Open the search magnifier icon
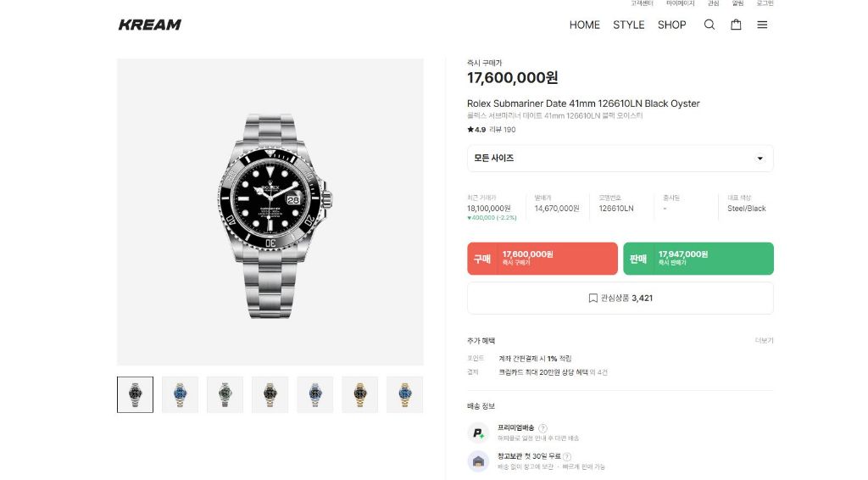This screenshot has width=868, height=480. 709,25
